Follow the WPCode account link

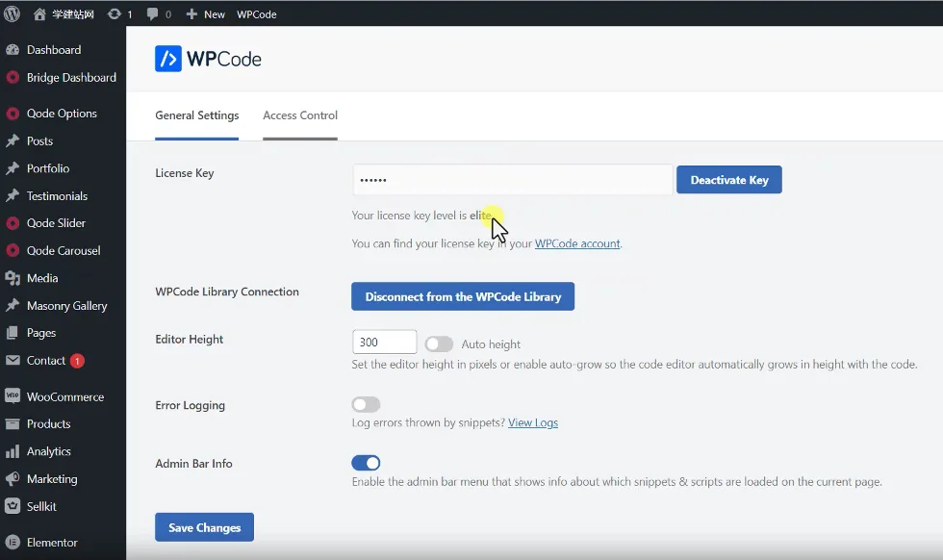pyautogui.click(x=577, y=244)
